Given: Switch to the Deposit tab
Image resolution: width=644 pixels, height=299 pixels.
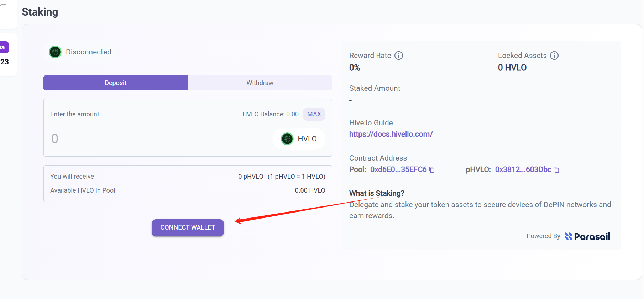Looking at the screenshot, I should 116,83.
